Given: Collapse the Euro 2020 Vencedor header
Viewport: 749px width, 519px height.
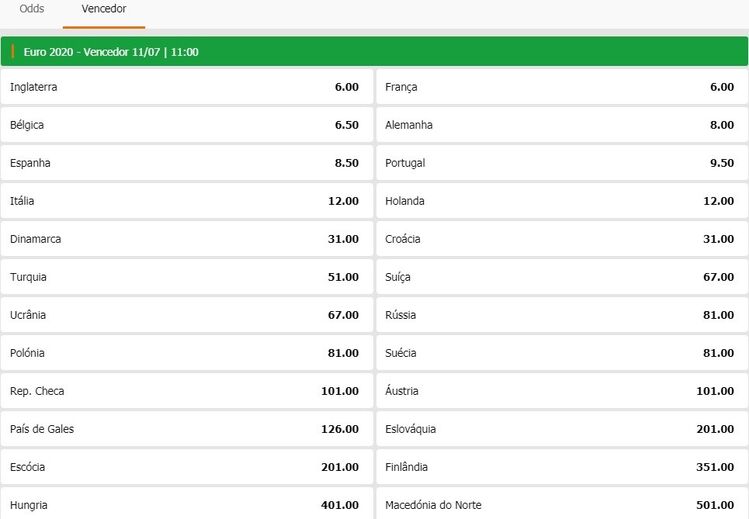Looking at the screenshot, I should tap(374, 51).
